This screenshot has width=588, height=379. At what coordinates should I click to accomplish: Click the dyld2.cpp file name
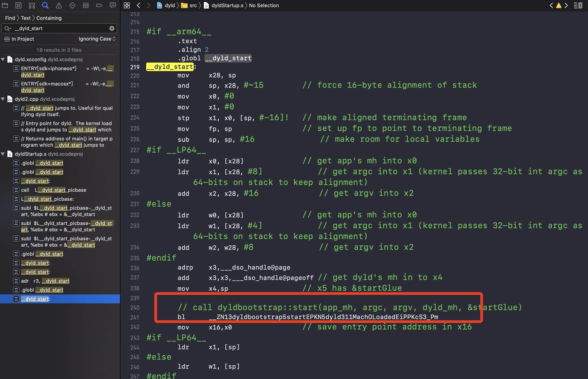tap(27, 99)
